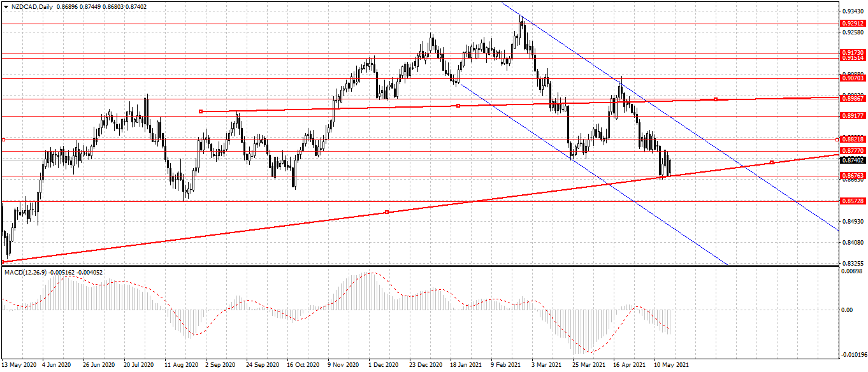868x372 pixels.
Task: Select the 0.90703 red price level label
Action: (x=853, y=78)
